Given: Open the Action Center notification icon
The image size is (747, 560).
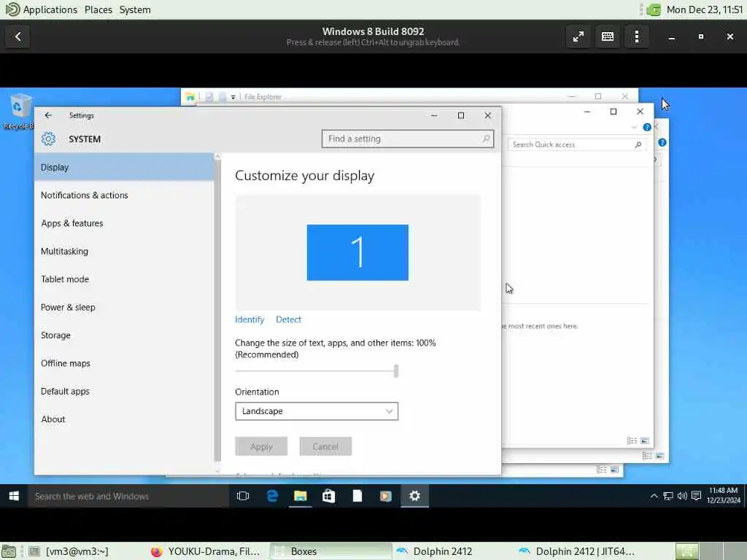Looking at the screenshot, I should coord(696,496).
